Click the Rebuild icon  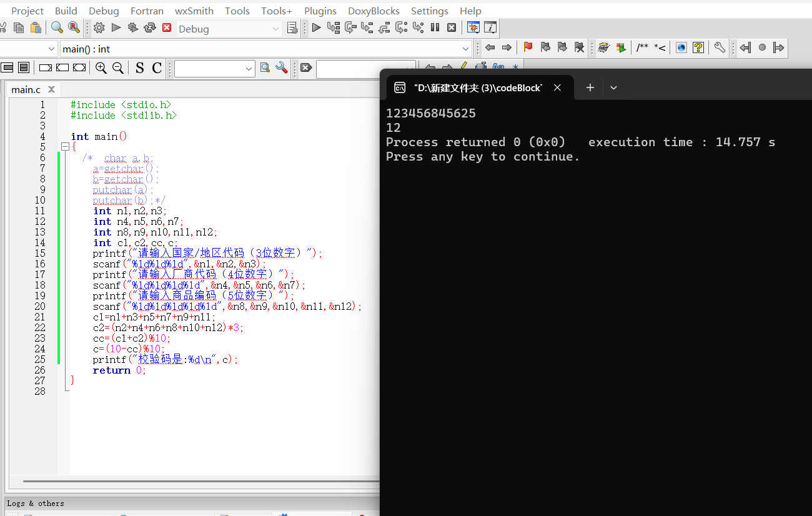tap(149, 27)
